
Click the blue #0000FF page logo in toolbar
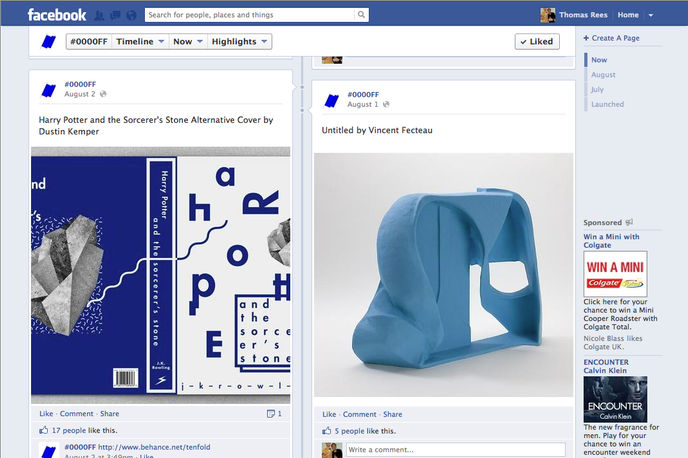pos(48,42)
